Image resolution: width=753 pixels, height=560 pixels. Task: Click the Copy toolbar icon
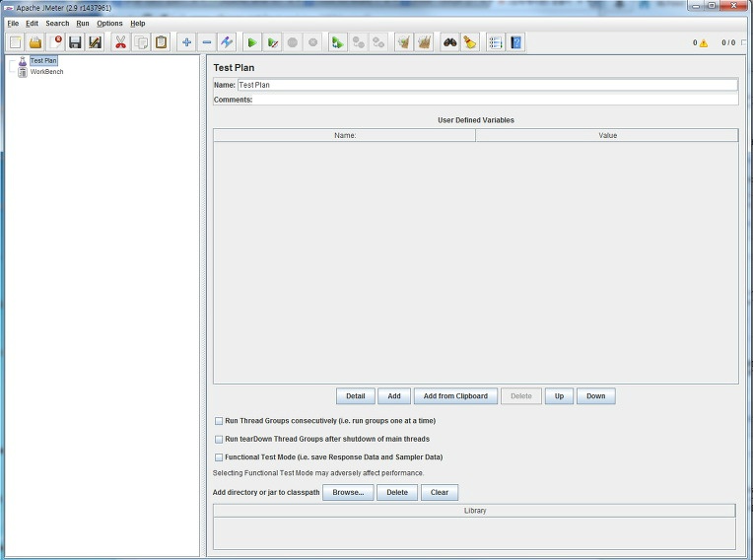[x=141, y=42]
